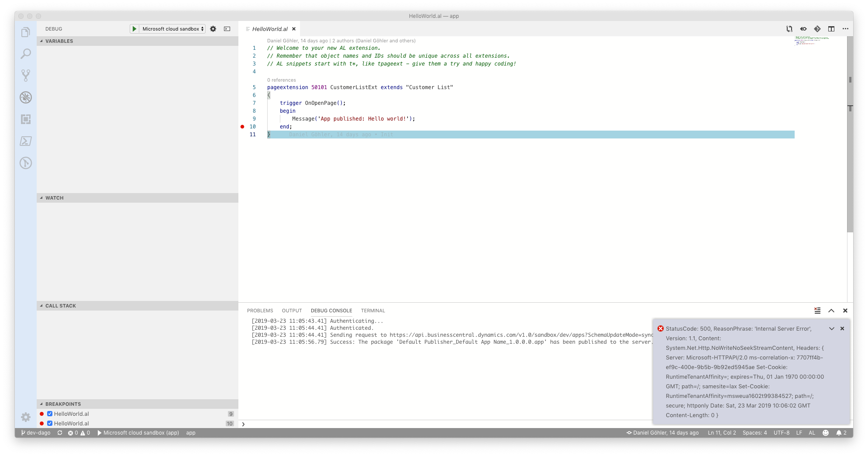Change indentation via Spaces: 4

(x=754, y=433)
